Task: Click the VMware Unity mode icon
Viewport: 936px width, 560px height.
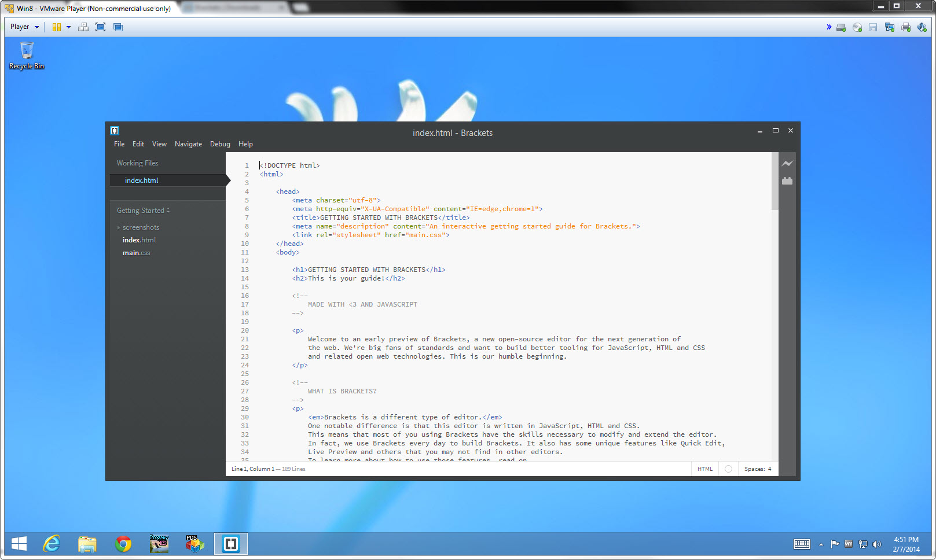Action: pos(118,27)
